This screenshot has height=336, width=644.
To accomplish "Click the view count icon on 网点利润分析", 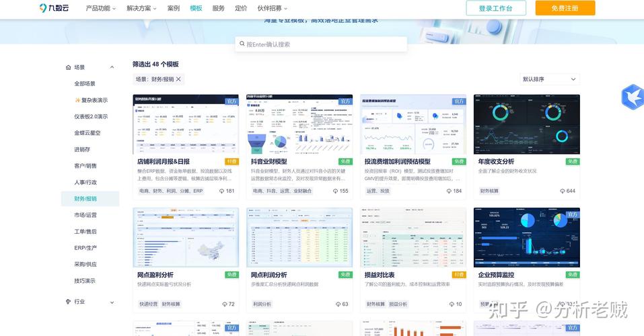I will [x=338, y=304].
